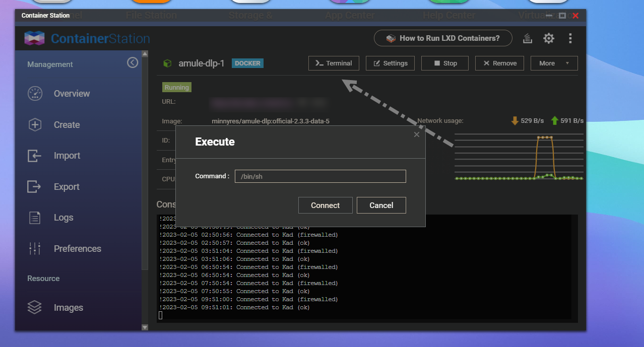Click the Command input field
Screen dimensions: 644x347
coord(320,176)
